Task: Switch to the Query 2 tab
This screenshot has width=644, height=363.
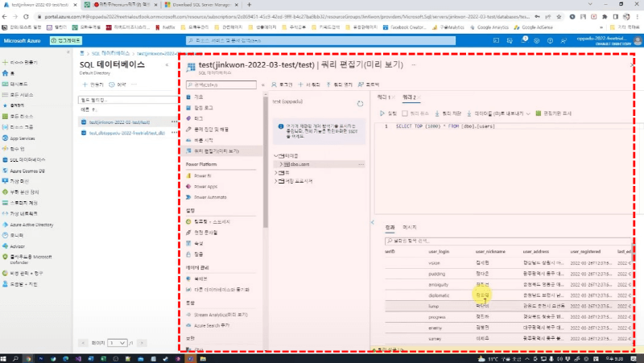Action: (x=411, y=97)
